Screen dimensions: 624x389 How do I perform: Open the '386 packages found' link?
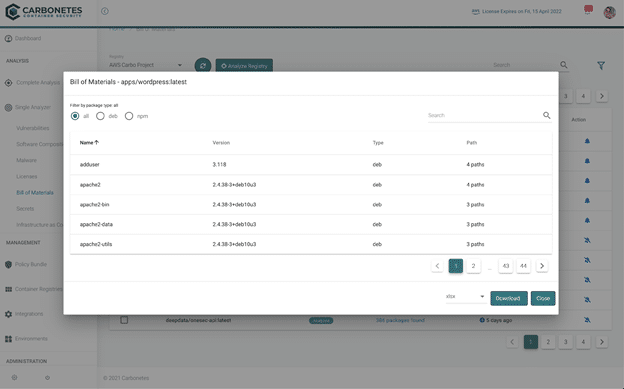click(400, 320)
